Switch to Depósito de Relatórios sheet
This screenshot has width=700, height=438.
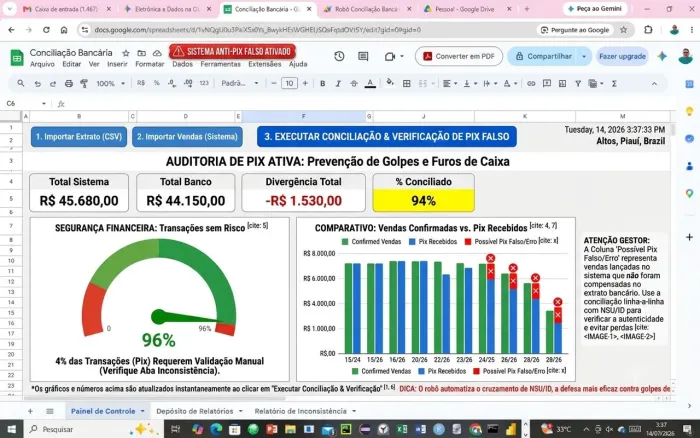coord(195,411)
